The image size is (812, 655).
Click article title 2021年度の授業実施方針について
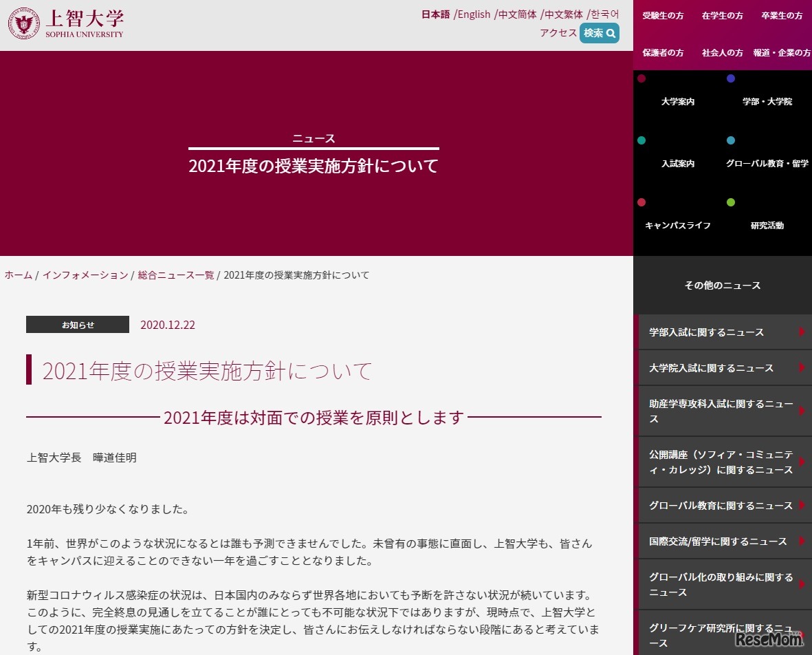207,371
